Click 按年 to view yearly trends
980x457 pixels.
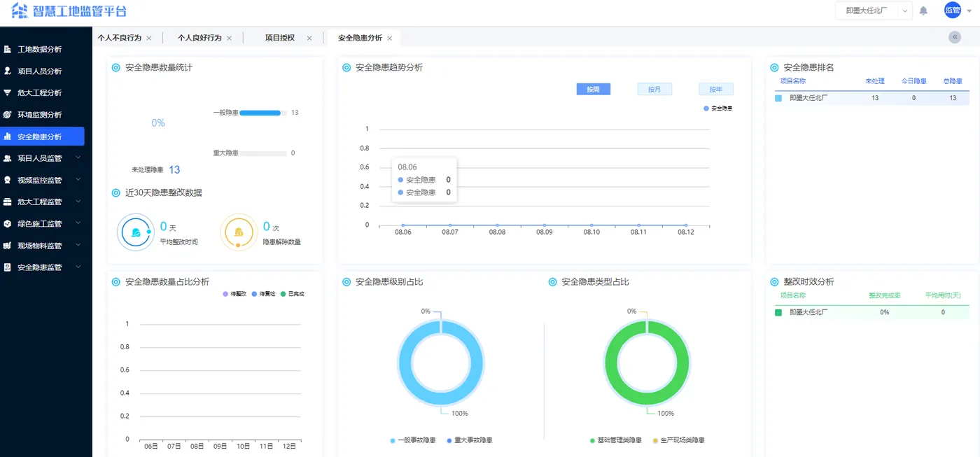tap(715, 89)
